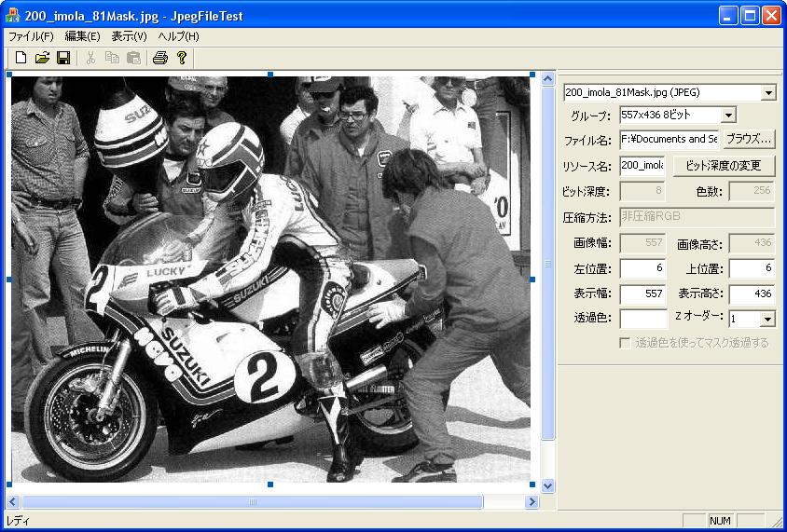Click the グループ: label
Screen dimensions: 787x532
(590, 116)
